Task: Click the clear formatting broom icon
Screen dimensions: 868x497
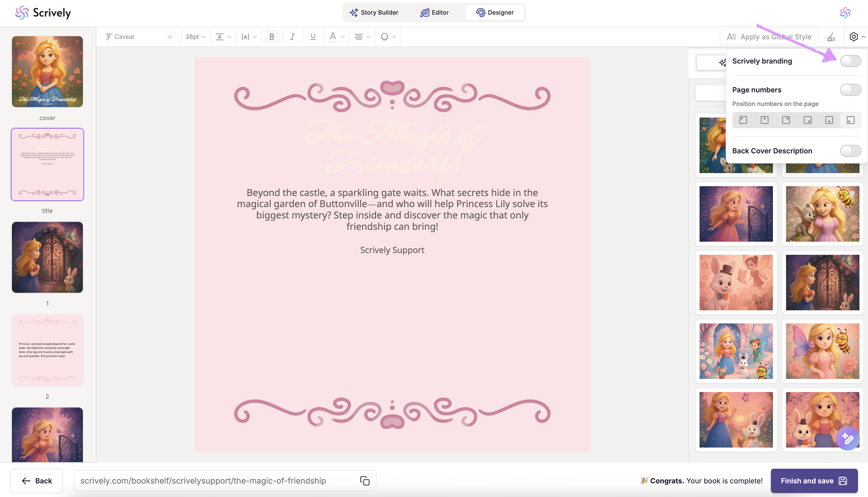Action: [831, 37]
